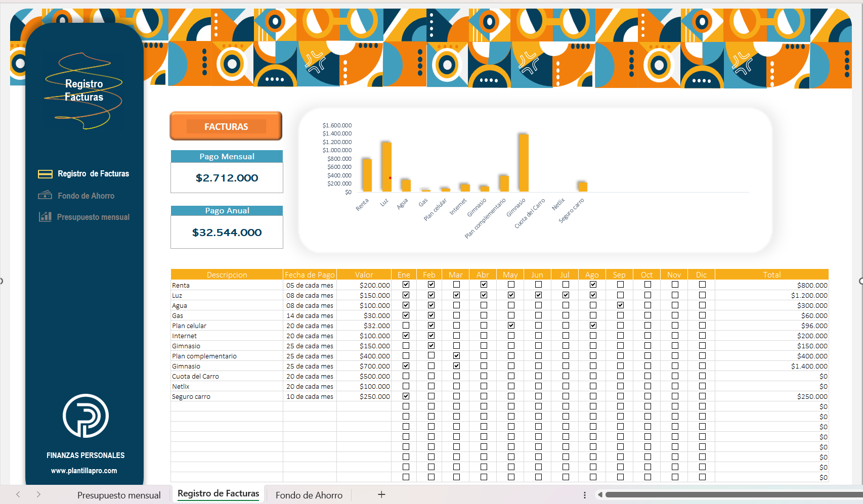This screenshot has height=504, width=863.
Task: Click the Fondo de Ahorro wallet icon
Action: pos(45,195)
